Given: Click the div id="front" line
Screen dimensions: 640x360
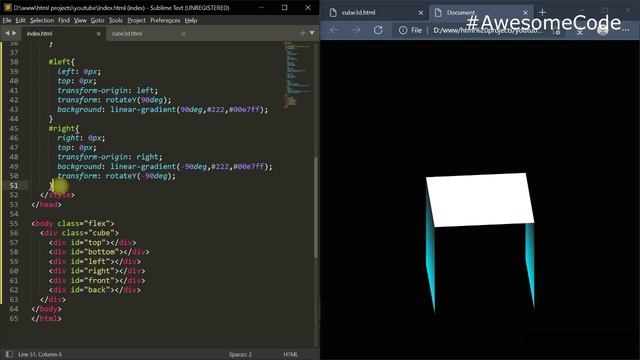Looking at the screenshot, I should [97, 280].
